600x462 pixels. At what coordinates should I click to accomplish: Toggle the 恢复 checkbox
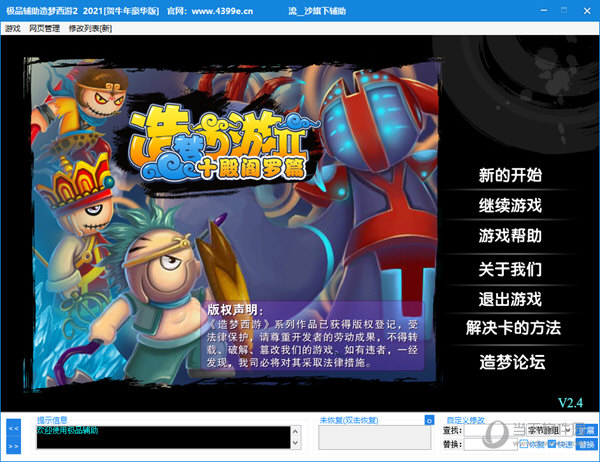tap(523, 444)
